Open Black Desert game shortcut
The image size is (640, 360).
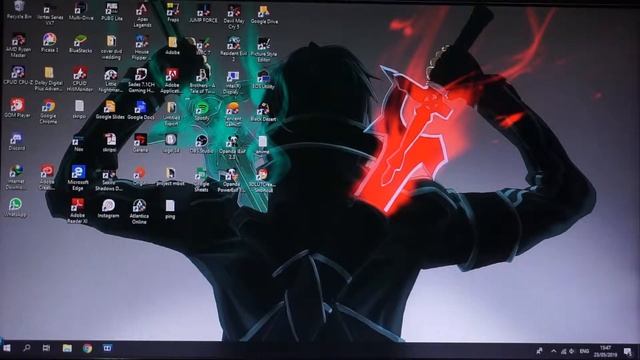coord(263,112)
